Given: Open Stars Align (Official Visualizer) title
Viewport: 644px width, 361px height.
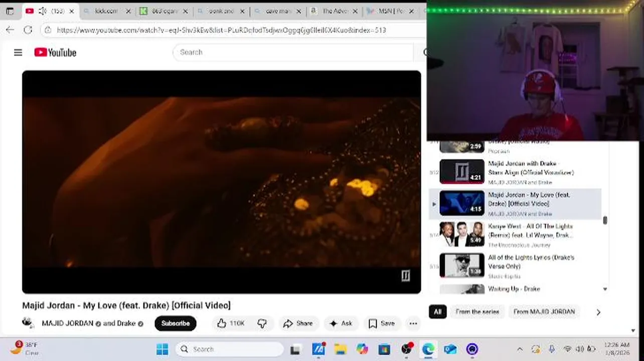Looking at the screenshot, I should point(531,168).
